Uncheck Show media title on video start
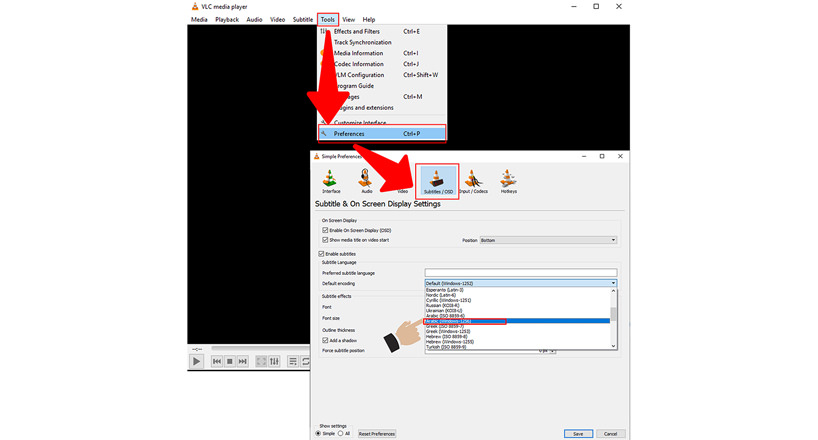The width and height of the screenshot is (818, 440). tap(325, 240)
